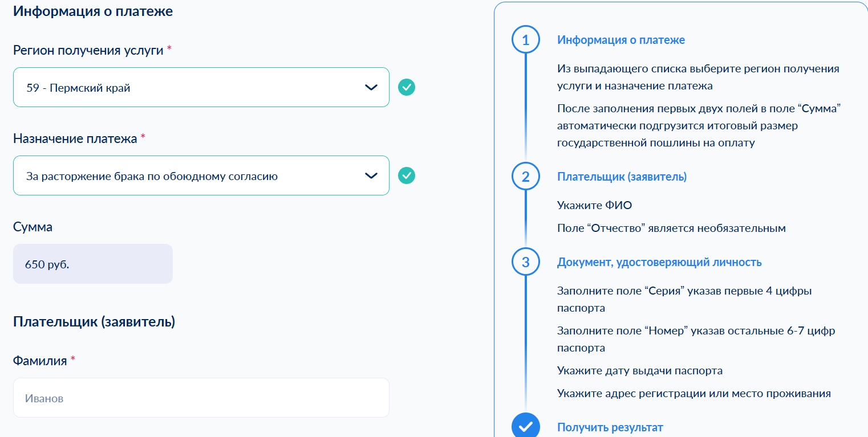Expand region list using the chevron arrow
Image resolution: width=868 pixels, height=437 pixels.
pos(371,87)
